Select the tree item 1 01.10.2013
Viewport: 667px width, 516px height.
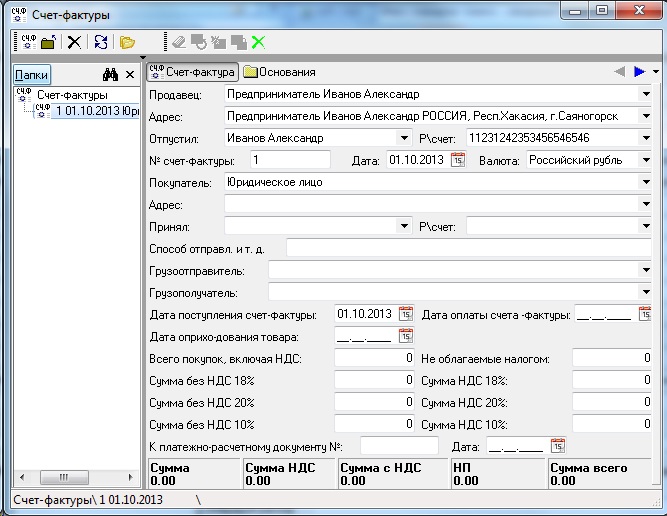coord(97,111)
